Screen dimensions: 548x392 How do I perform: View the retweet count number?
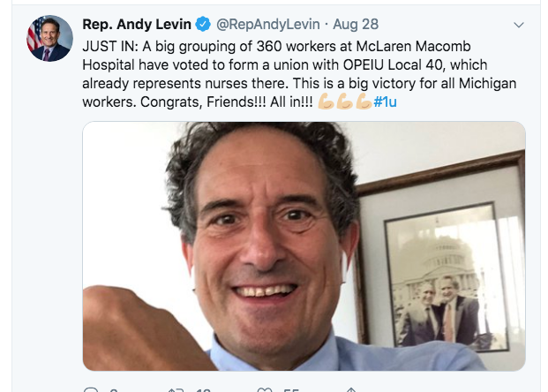pyautogui.click(x=202, y=389)
